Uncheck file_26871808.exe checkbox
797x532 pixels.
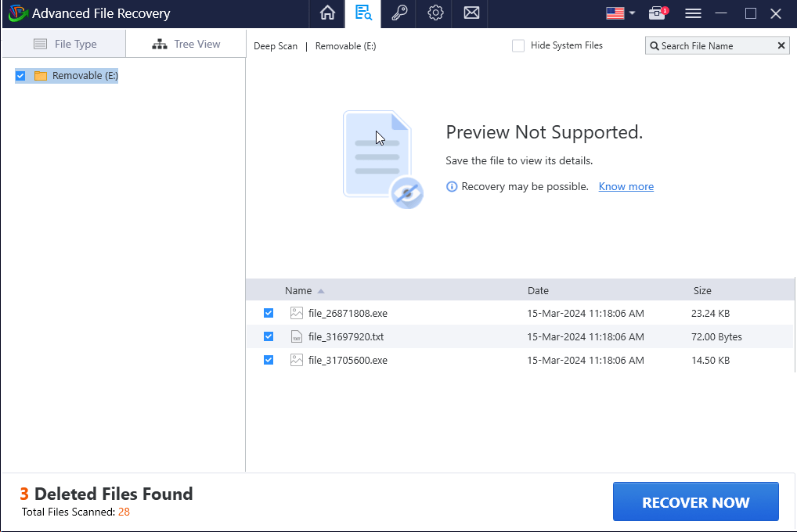point(269,313)
